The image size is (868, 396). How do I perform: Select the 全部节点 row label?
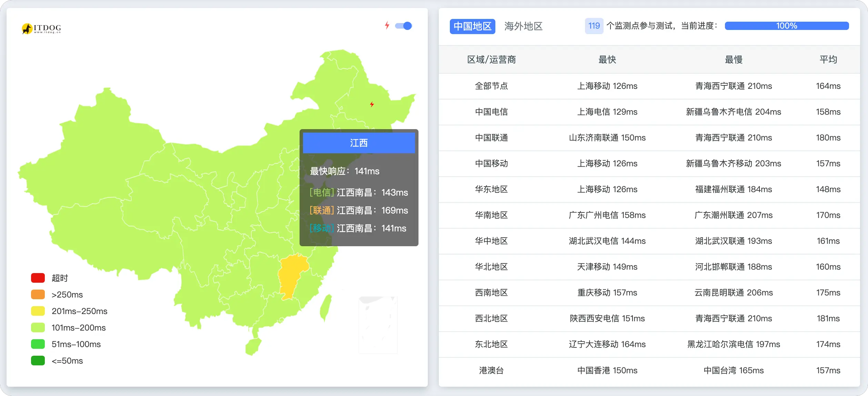tap(491, 86)
